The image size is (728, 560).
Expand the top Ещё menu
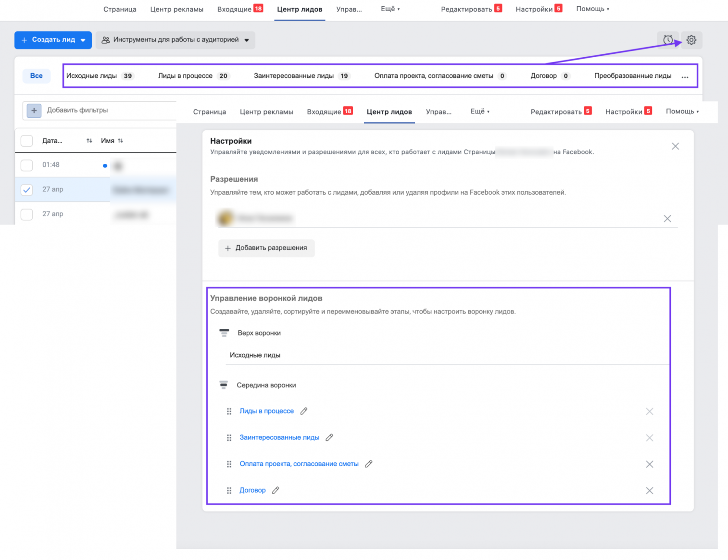pos(390,9)
